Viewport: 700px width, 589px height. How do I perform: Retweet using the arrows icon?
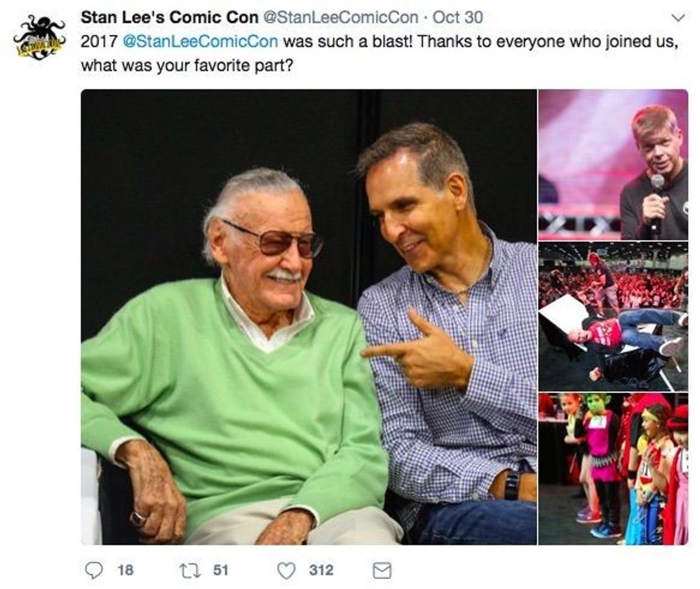[191, 570]
